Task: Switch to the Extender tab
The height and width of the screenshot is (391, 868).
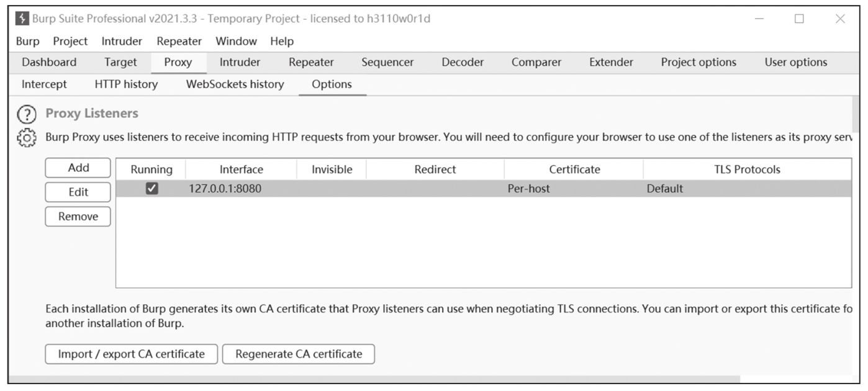Action: pos(611,63)
